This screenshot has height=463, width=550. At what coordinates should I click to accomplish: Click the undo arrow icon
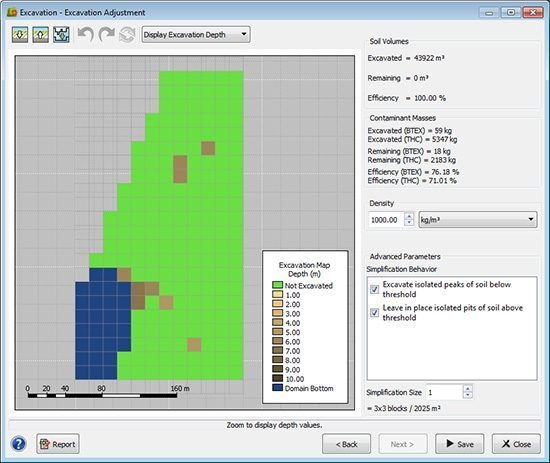(x=86, y=34)
